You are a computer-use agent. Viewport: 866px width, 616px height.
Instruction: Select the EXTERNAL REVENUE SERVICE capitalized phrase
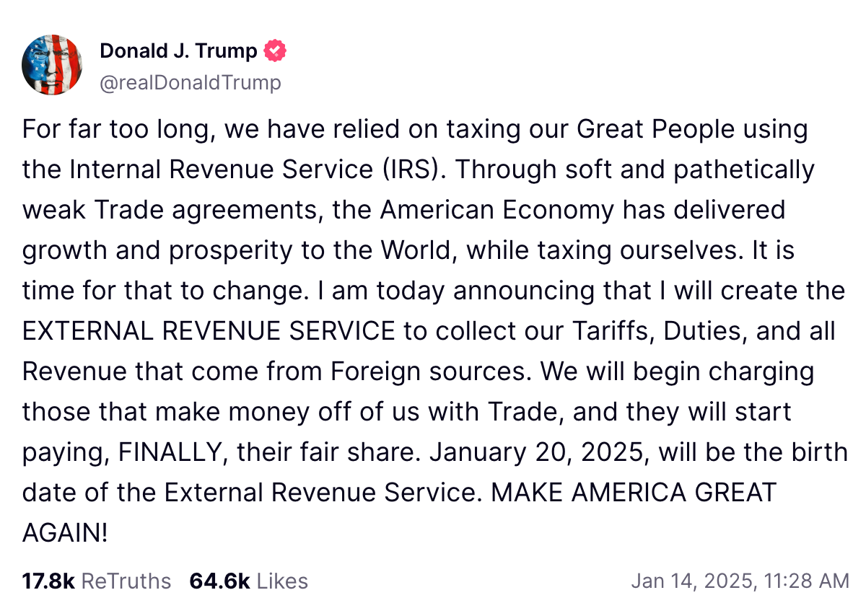tap(209, 331)
